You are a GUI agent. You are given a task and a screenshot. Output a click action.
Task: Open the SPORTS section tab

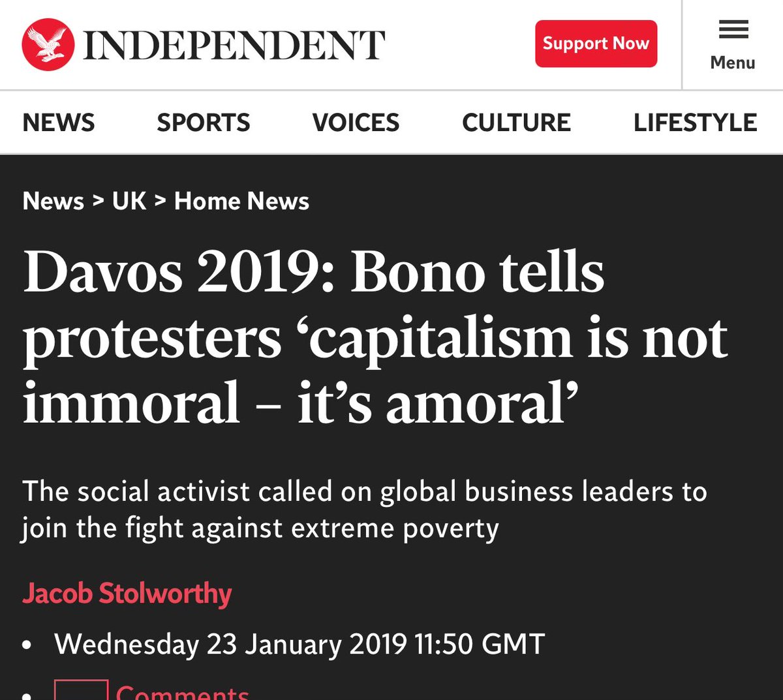pos(204,123)
